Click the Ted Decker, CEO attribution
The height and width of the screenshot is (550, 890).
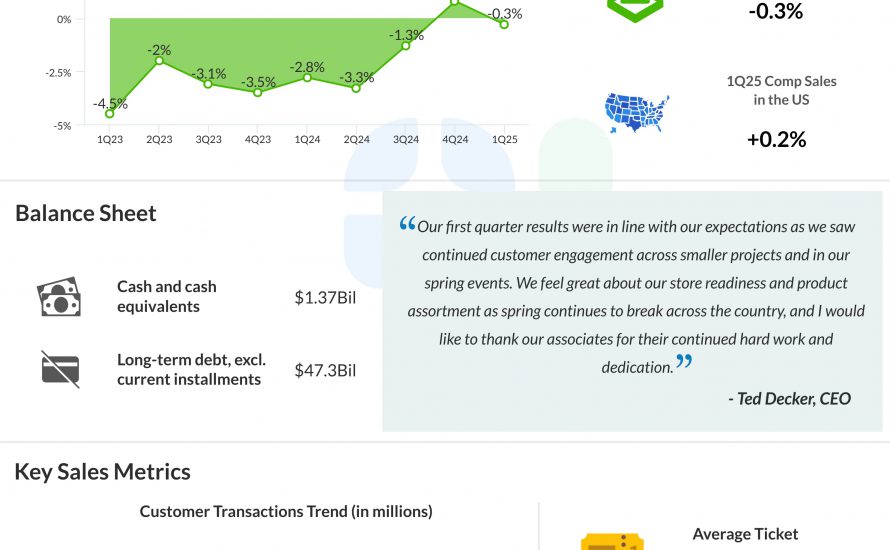coord(789,398)
